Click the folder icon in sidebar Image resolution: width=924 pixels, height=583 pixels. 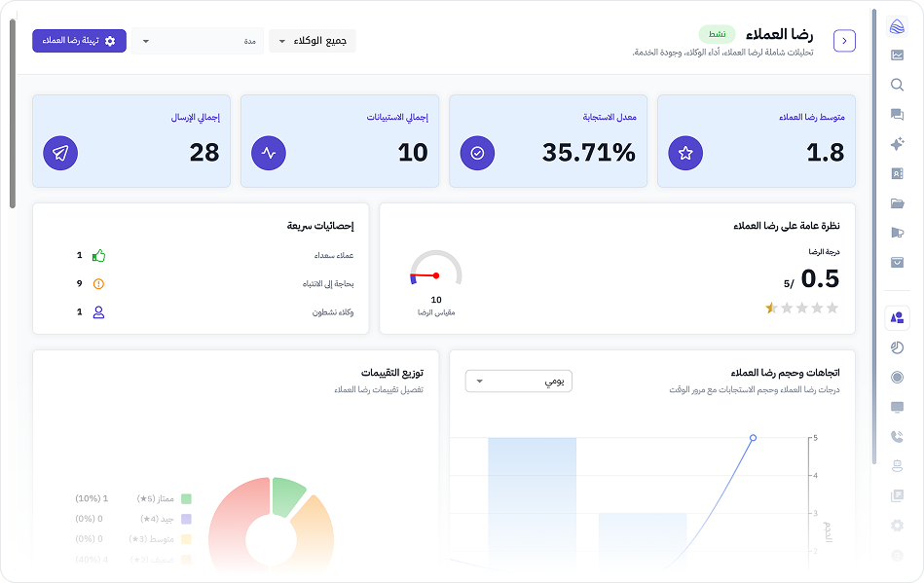point(897,203)
